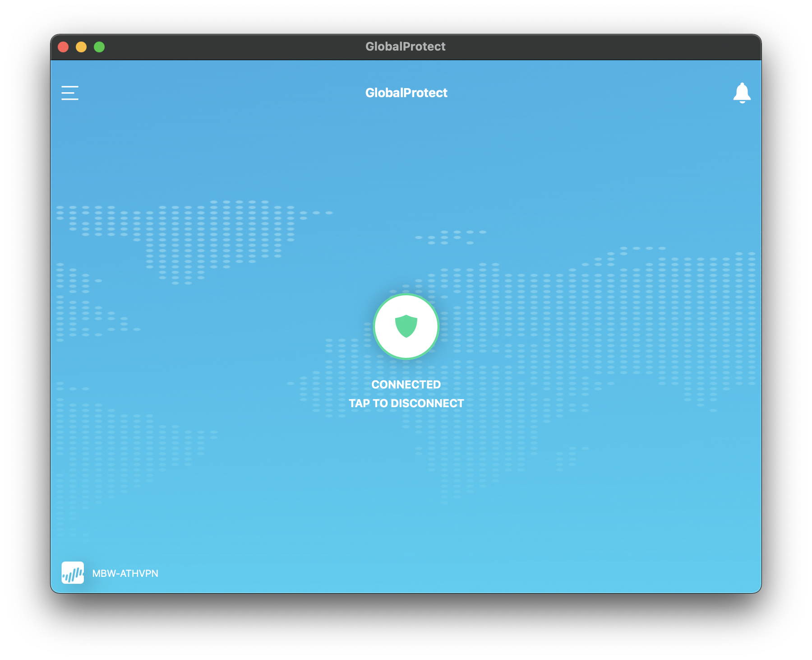Open the hamburger menu
This screenshot has height=660, width=812.
click(70, 93)
